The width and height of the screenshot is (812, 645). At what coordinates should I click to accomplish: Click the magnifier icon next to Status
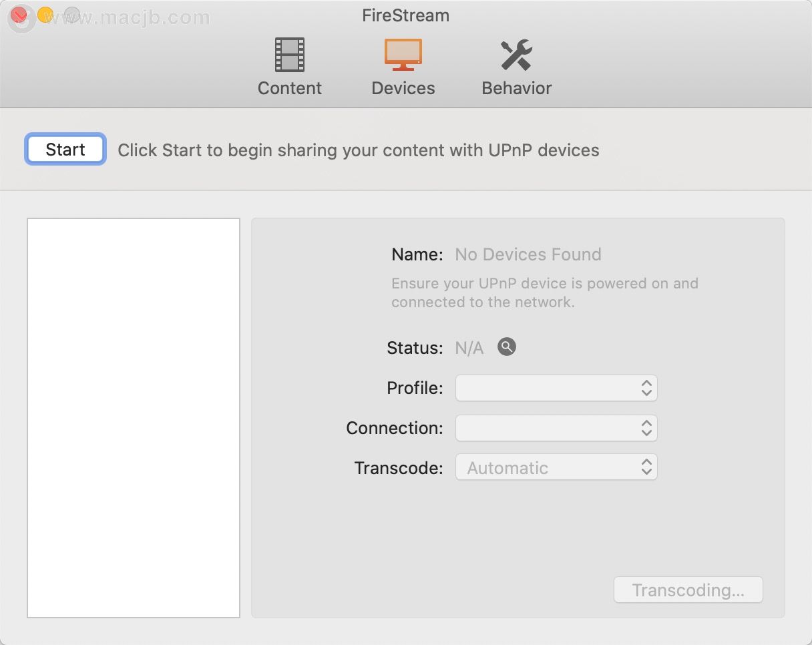point(507,347)
